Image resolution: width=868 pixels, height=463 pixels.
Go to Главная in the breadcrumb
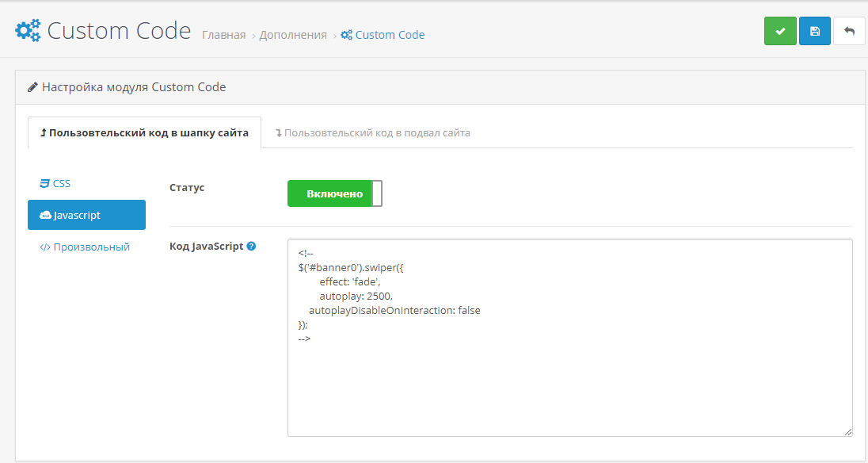pyautogui.click(x=223, y=35)
